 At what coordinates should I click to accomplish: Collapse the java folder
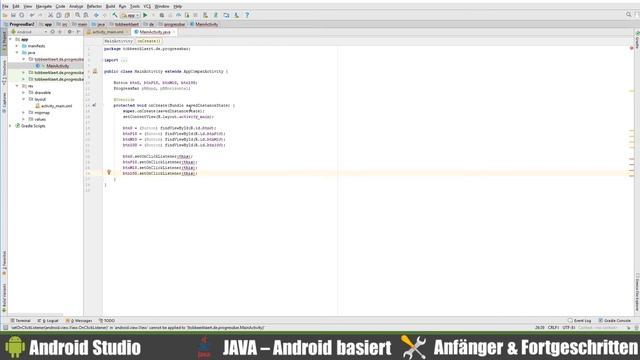[x=17, y=52]
